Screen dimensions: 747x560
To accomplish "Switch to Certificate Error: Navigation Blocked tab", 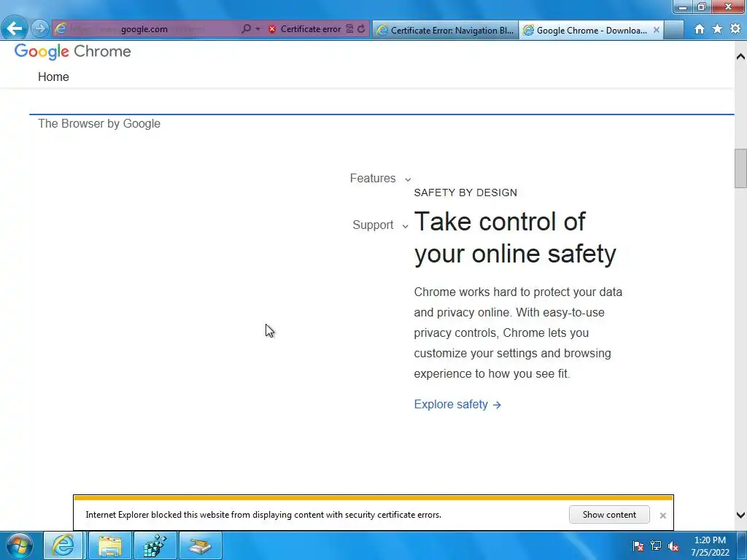I will click(446, 30).
